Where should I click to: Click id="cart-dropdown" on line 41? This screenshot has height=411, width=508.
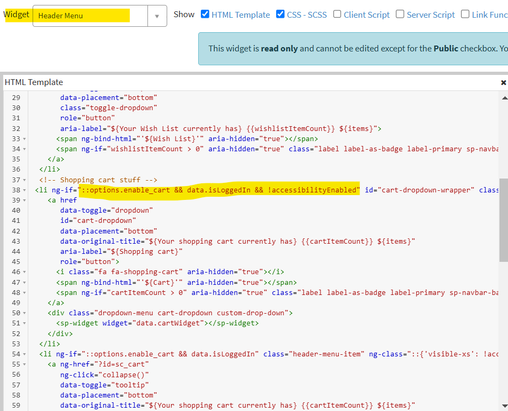(x=98, y=221)
